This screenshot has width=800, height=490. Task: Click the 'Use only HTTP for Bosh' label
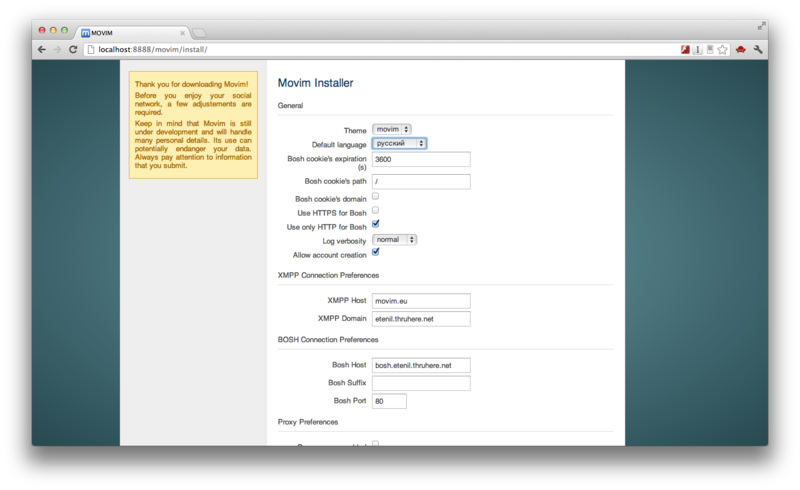327,227
